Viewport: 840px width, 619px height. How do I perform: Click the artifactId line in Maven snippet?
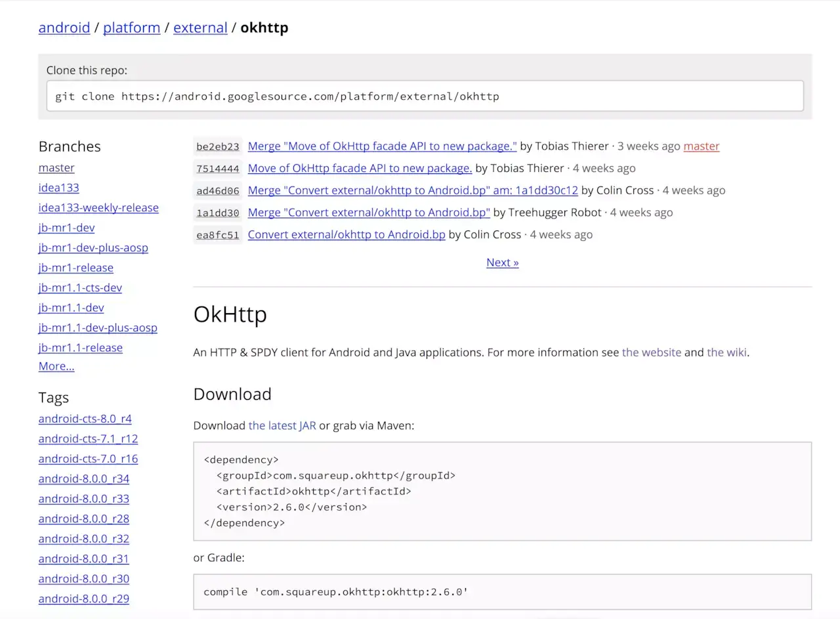click(314, 491)
